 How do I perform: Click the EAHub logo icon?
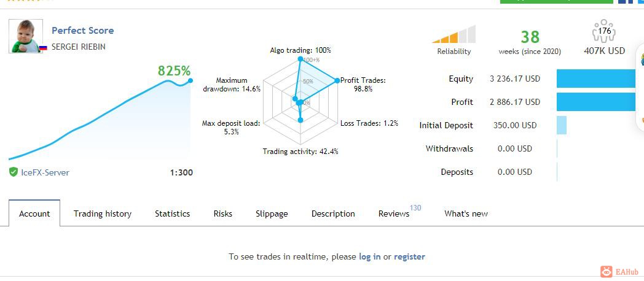click(607, 271)
